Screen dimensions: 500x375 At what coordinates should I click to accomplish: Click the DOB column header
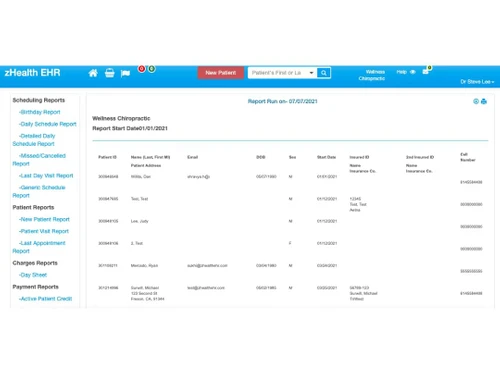tap(261, 157)
